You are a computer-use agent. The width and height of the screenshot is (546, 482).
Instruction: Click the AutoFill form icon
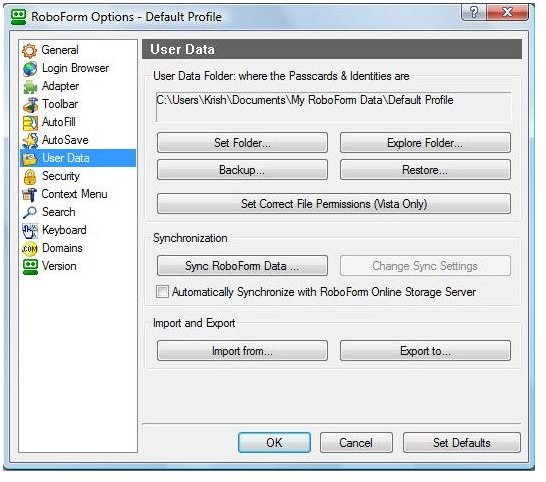tap(30, 123)
